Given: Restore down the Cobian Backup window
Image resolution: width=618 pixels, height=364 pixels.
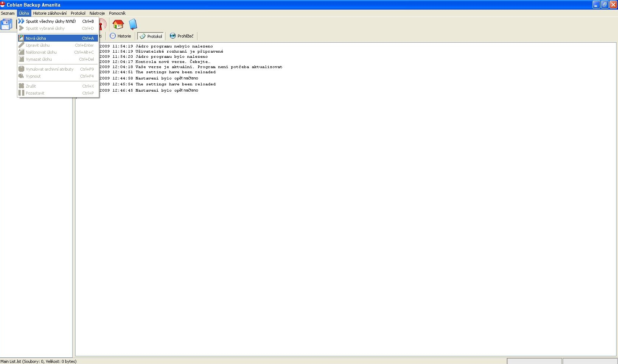Looking at the screenshot, I should tap(605, 5).
